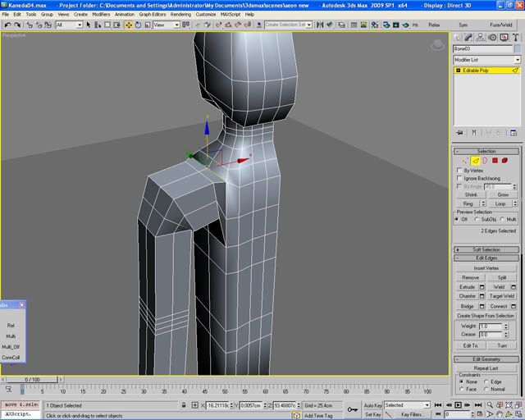Select the Edge sub-object level icon
The height and width of the screenshot is (420, 525).
pos(475,161)
